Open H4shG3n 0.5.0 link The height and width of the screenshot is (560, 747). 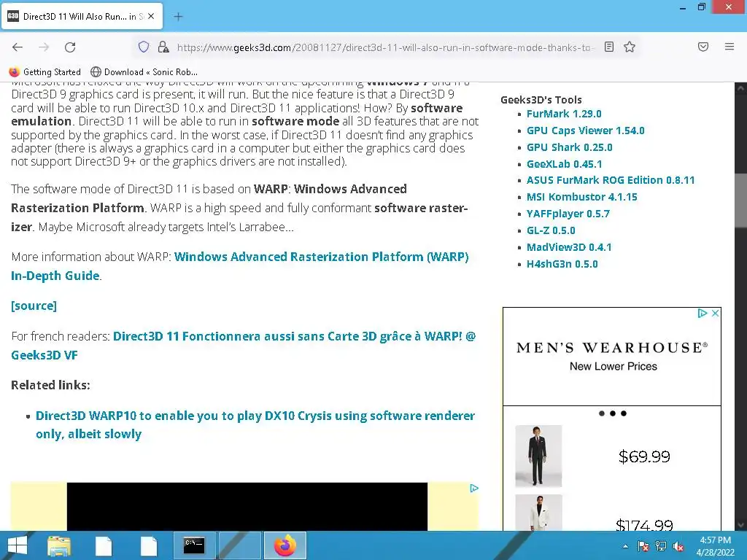pos(562,264)
